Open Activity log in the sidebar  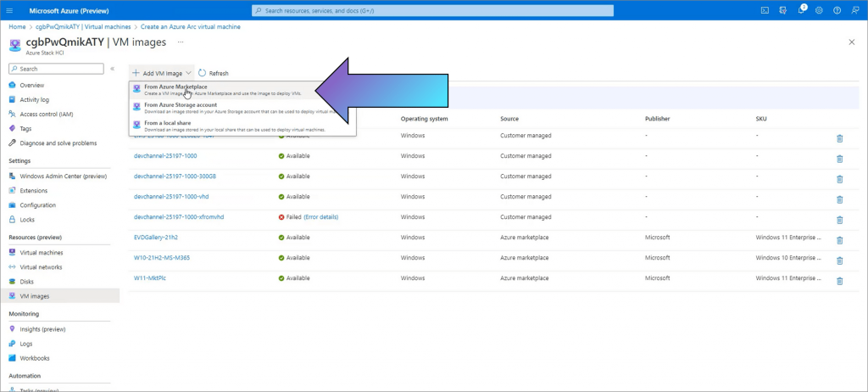tap(34, 100)
